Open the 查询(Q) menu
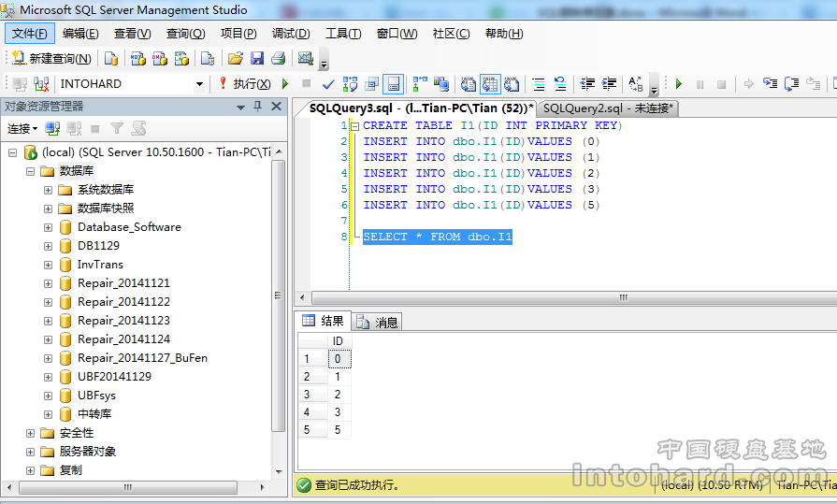 point(185,34)
